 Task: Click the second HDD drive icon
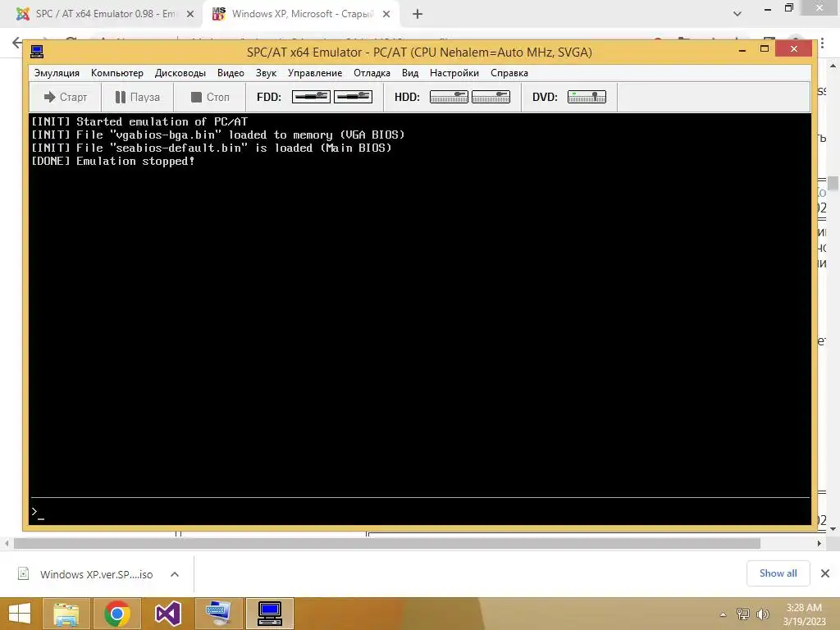click(491, 97)
